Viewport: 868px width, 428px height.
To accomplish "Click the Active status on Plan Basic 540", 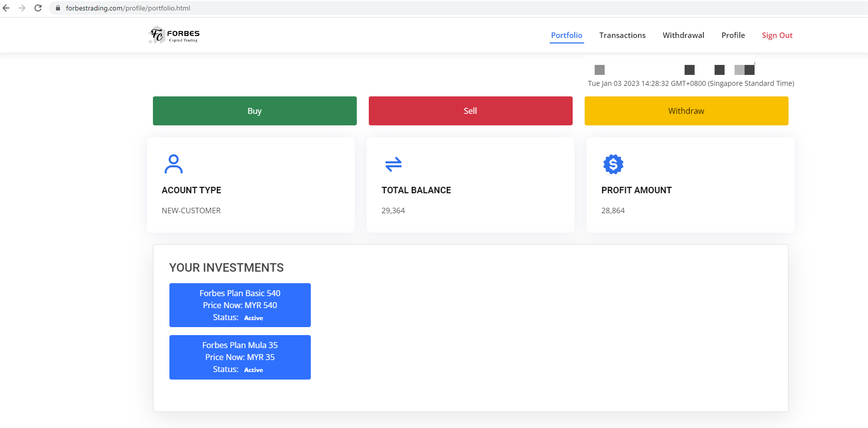I will click(x=253, y=318).
